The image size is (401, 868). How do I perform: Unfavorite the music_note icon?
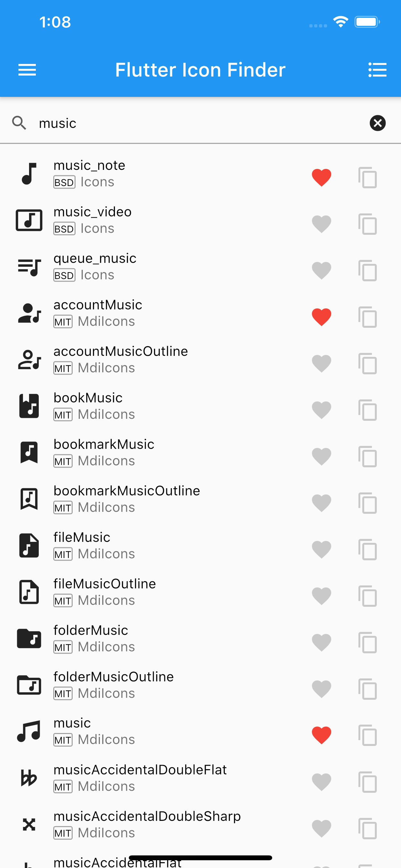322,177
